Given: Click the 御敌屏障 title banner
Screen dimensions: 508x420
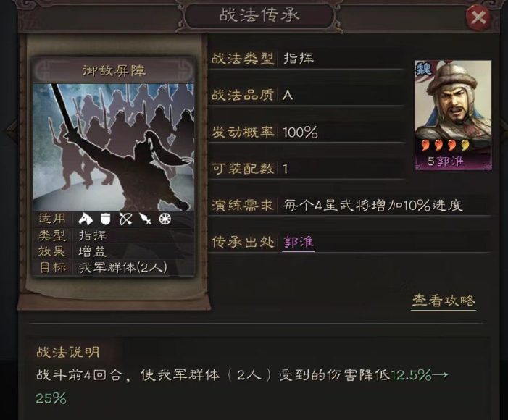Looking at the screenshot, I should (x=114, y=70).
